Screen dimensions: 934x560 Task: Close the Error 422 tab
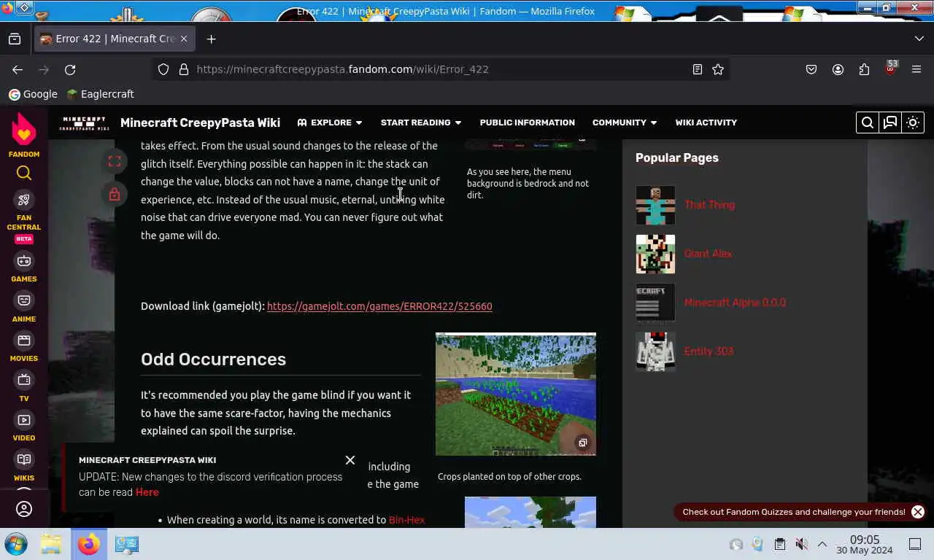coord(184,39)
